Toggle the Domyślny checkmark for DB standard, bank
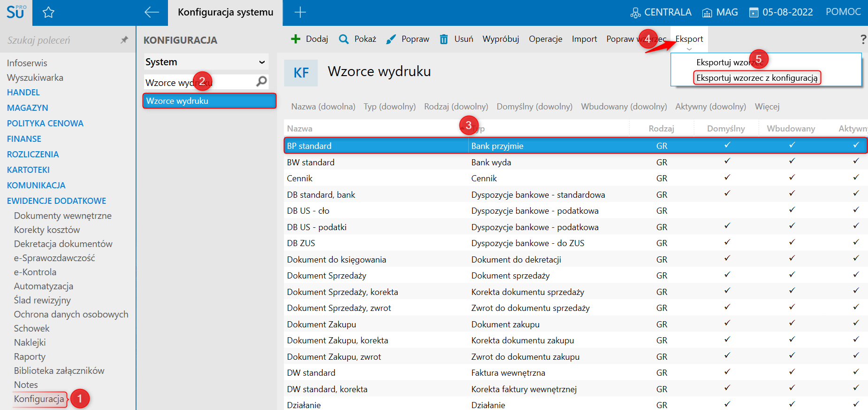The image size is (868, 410). (727, 193)
